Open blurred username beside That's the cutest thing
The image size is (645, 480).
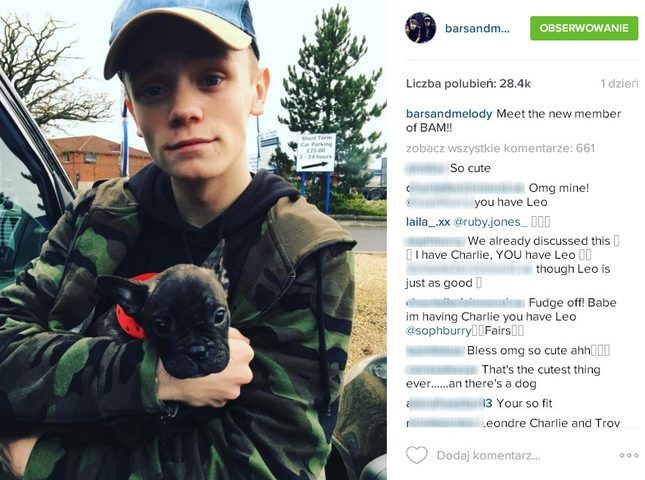pyautogui.click(x=442, y=370)
